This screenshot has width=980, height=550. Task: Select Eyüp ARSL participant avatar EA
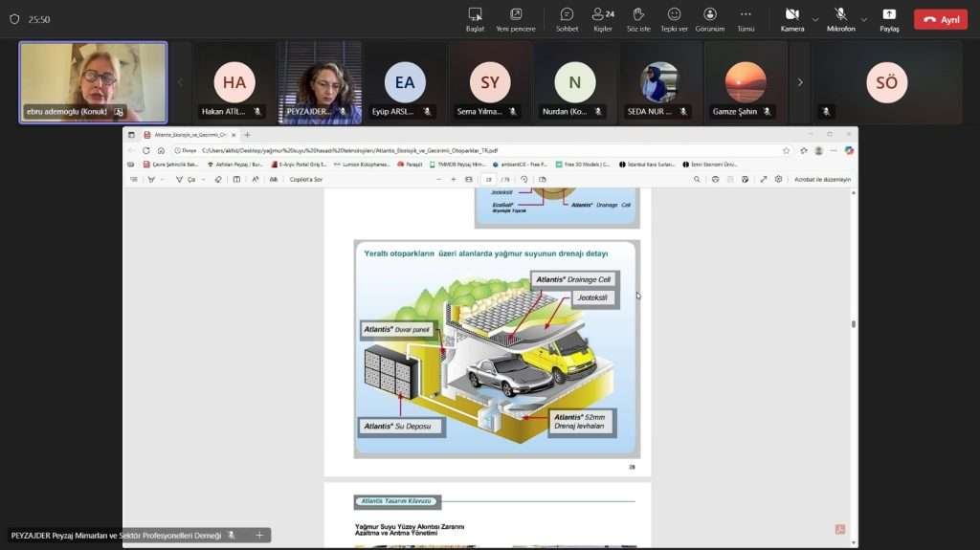405,82
